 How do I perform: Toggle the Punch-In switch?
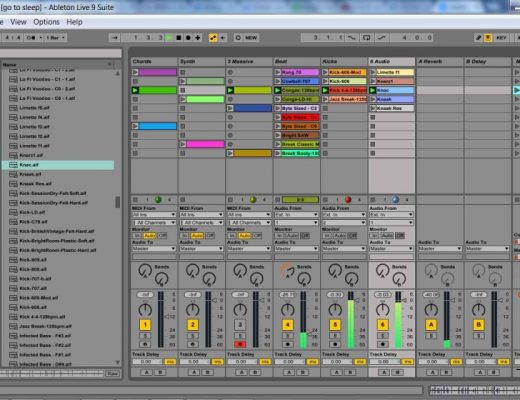[x=352, y=38]
